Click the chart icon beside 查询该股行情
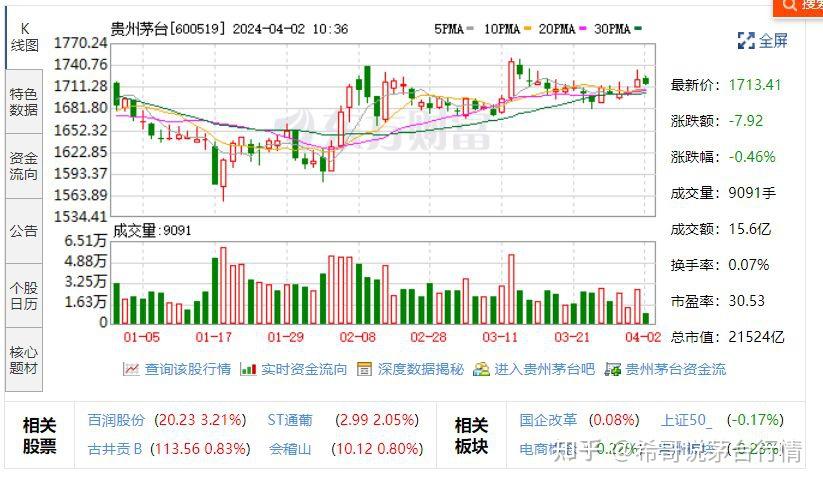Viewport: 823px width, 484px height. [x=131, y=369]
